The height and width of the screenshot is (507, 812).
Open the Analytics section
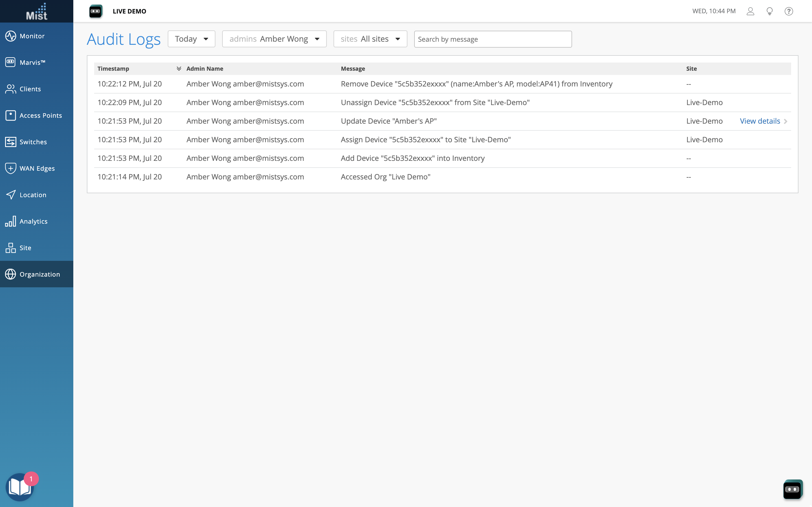[x=33, y=221]
